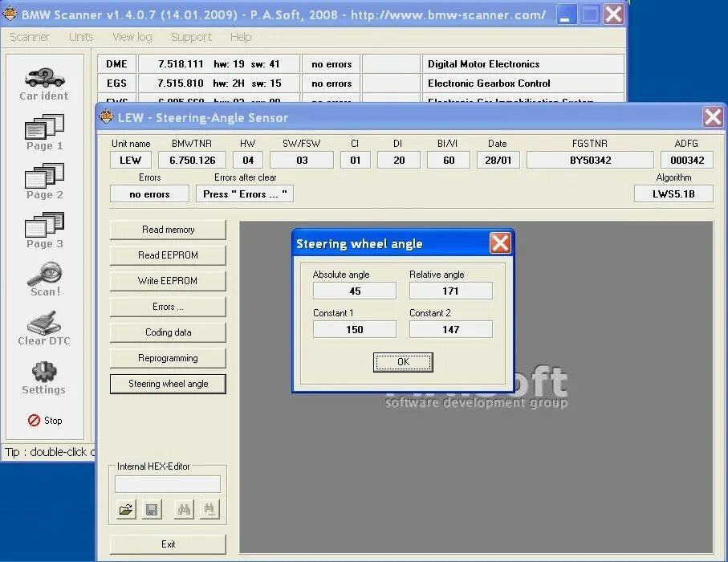Click the Errors field showing no errors
Viewport: 728px width, 562px height.
click(149, 194)
